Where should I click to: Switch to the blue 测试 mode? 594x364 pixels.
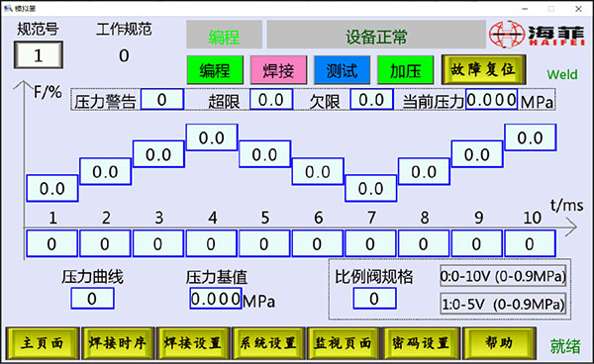pyautogui.click(x=343, y=70)
